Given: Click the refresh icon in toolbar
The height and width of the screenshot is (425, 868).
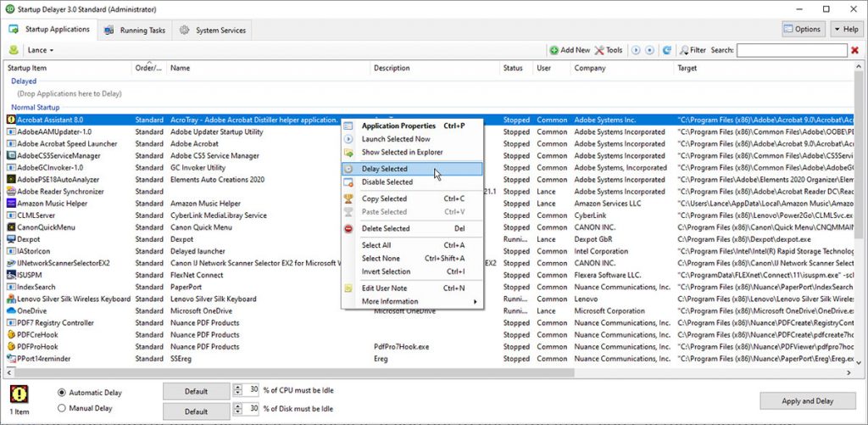Looking at the screenshot, I should (x=667, y=51).
